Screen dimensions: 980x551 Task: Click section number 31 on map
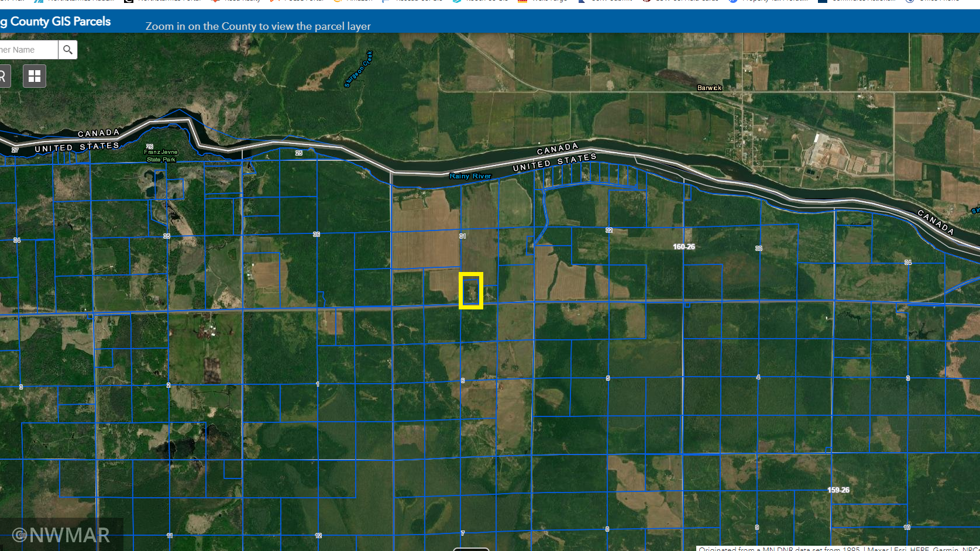(462, 236)
